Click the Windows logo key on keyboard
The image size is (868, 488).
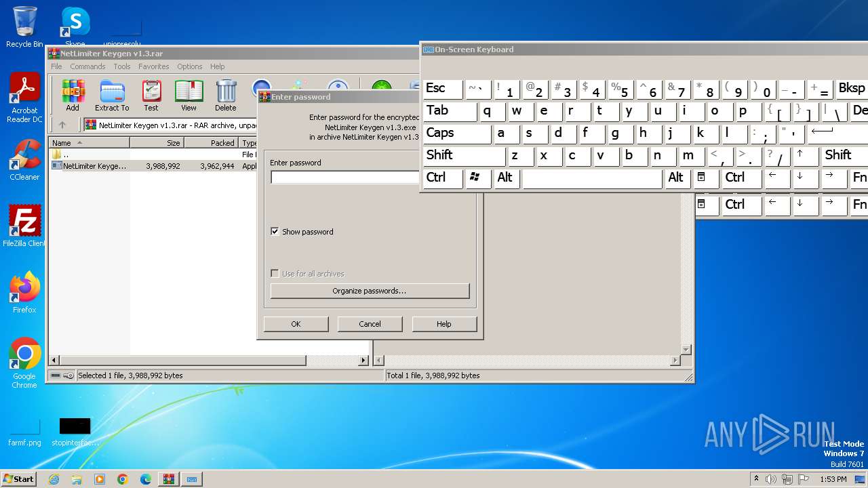click(x=477, y=178)
